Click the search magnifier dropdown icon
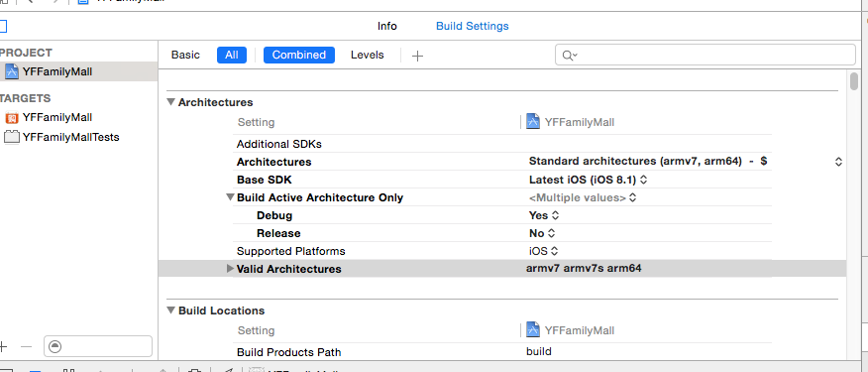The image size is (868, 372). coord(570,55)
